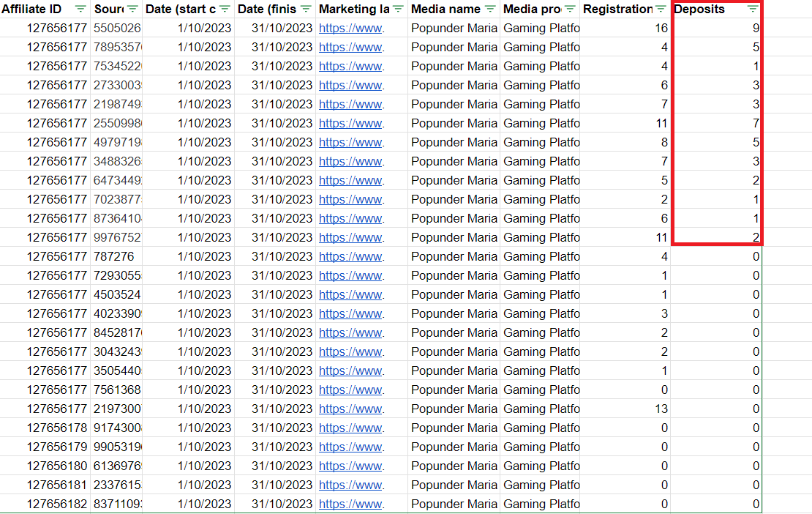Image resolution: width=812 pixels, height=514 pixels.
Task: Open marketing link in source 5505026 row
Action: tap(350, 29)
